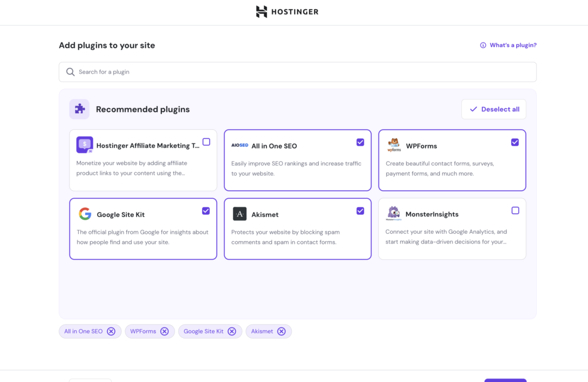Screen dimensions: 588x382
Task: Click the WPForms mascot icon
Action: (394, 145)
